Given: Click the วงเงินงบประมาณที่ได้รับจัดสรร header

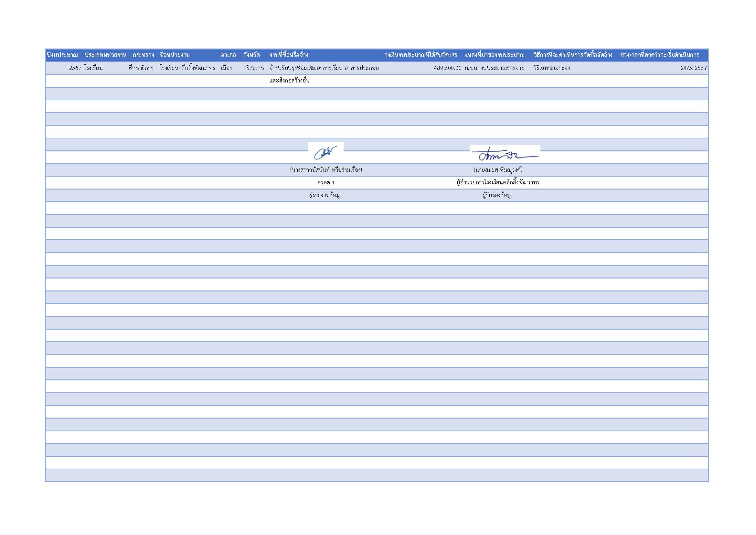Looking at the screenshot, I should 421,55.
